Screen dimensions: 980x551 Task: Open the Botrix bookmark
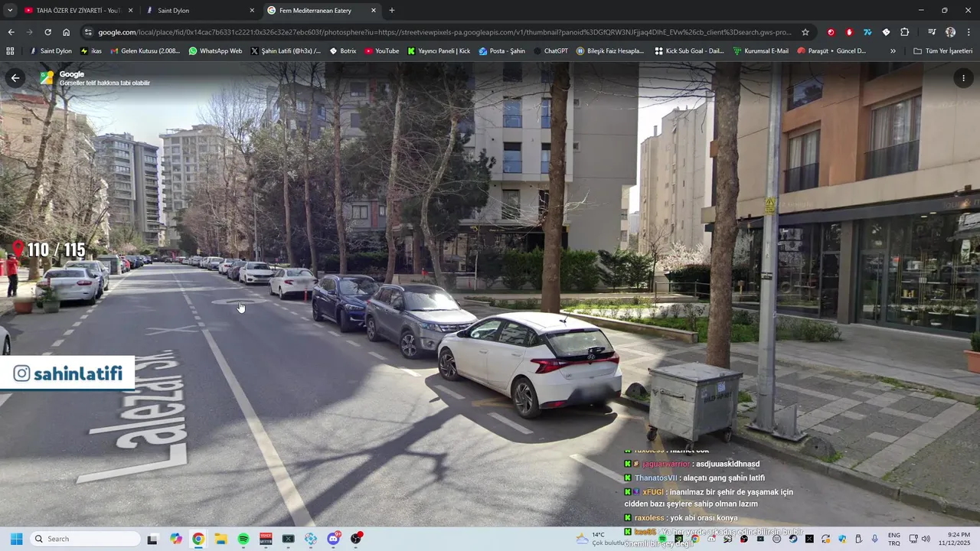pyautogui.click(x=343, y=51)
